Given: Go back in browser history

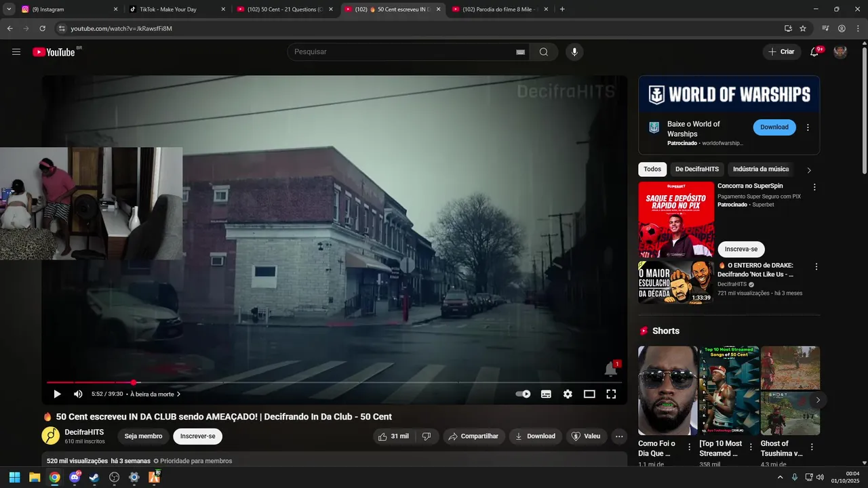Looking at the screenshot, I should pos(9,28).
